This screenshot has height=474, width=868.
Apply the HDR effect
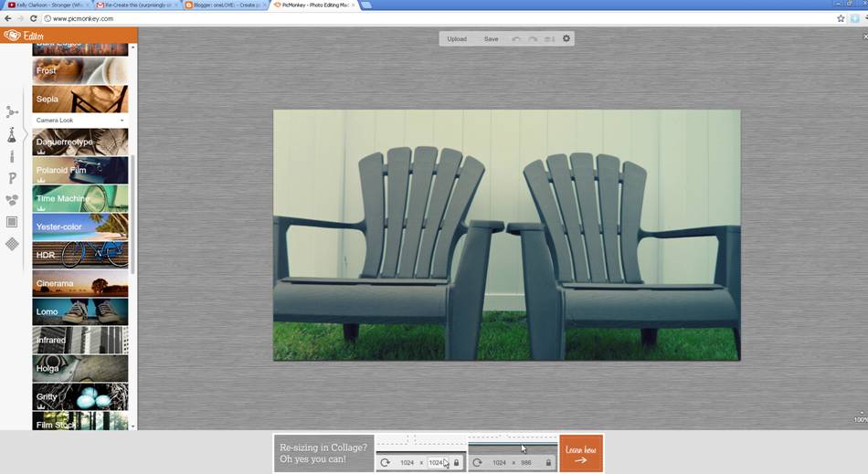click(80, 255)
